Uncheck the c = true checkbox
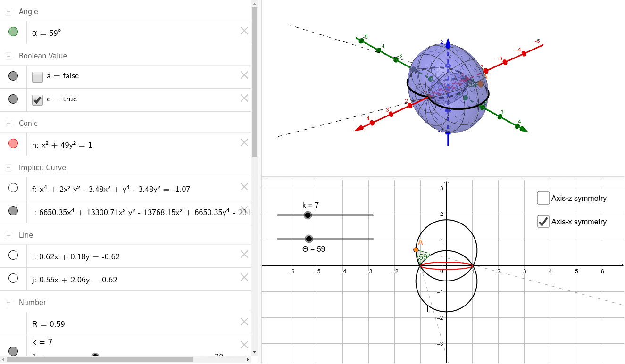 click(x=37, y=100)
